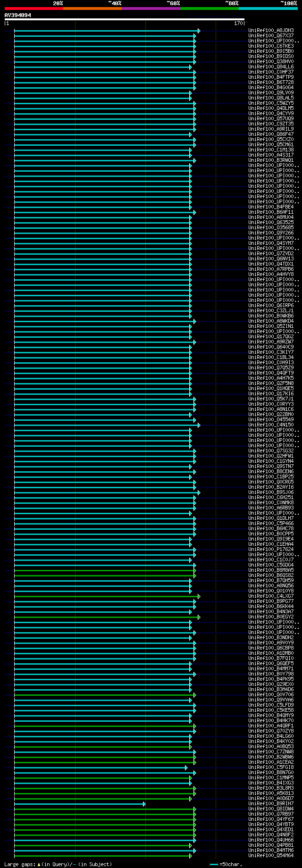Open the UniRef100_A8JDH3 hit label
This screenshot has width=302, height=868.
(x=271, y=31)
